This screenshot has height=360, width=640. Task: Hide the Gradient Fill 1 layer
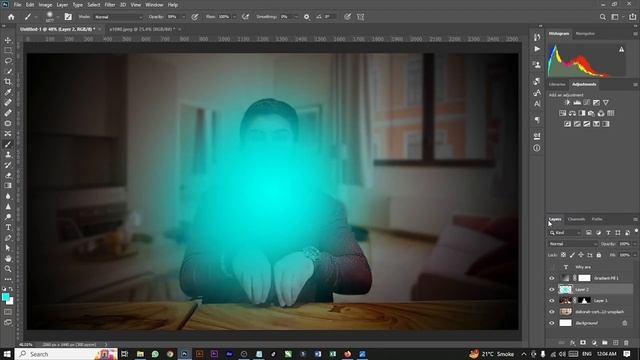tap(552, 278)
